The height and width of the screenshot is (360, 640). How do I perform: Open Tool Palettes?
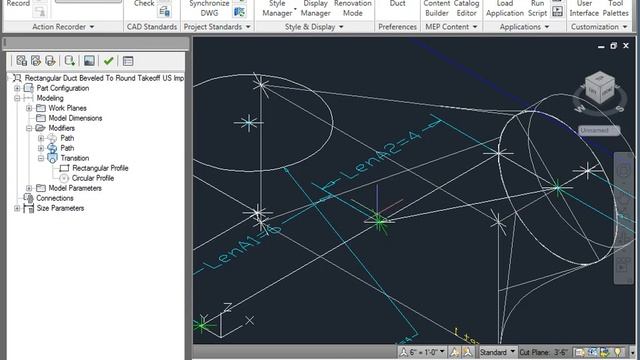point(616,8)
